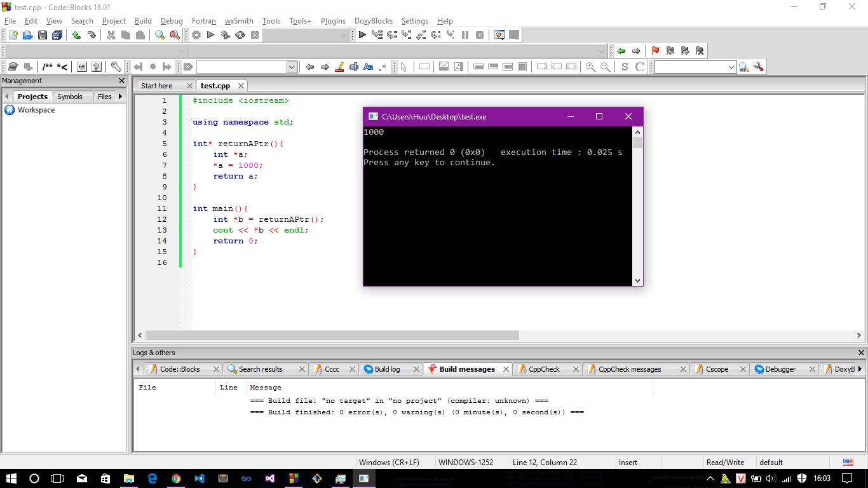868x488 pixels.
Task: Open the dropdown beside the toolbar search magnifier
Action: tap(731, 67)
